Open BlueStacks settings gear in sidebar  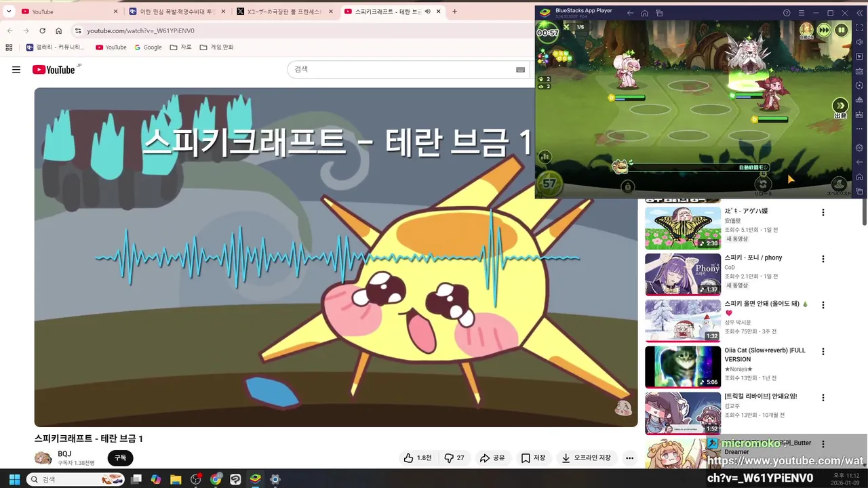coord(860,148)
